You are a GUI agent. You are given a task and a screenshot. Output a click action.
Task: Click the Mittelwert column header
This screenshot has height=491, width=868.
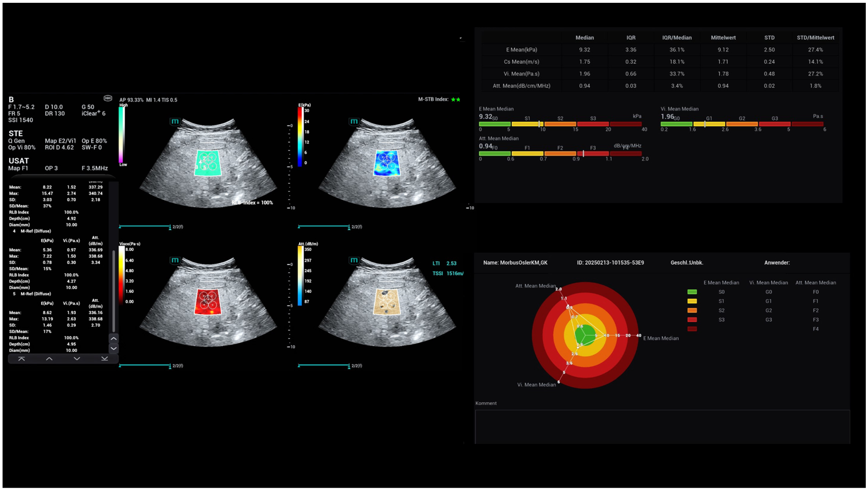click(723, 38)
